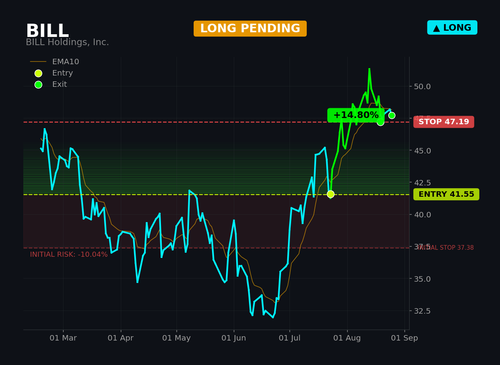Click the green exit marker at the chart end

392,115
